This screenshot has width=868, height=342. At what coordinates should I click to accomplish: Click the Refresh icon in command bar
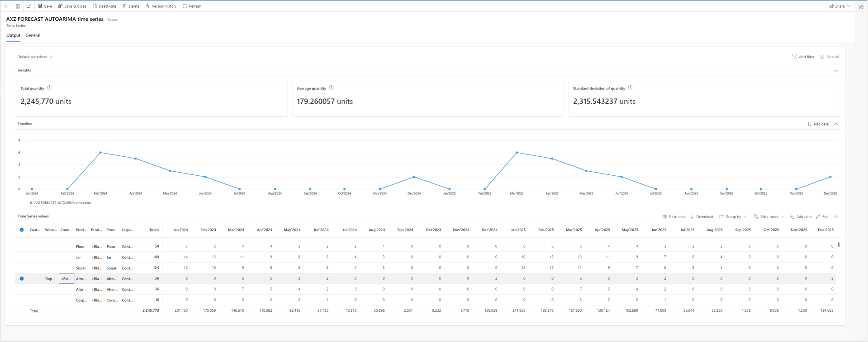click(185, 6)
